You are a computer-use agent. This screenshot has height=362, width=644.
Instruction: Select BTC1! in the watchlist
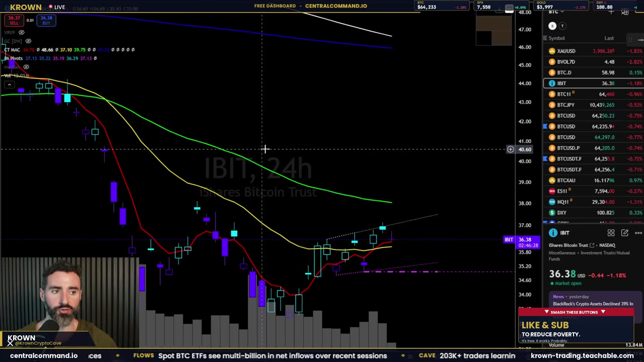(594, 94)
